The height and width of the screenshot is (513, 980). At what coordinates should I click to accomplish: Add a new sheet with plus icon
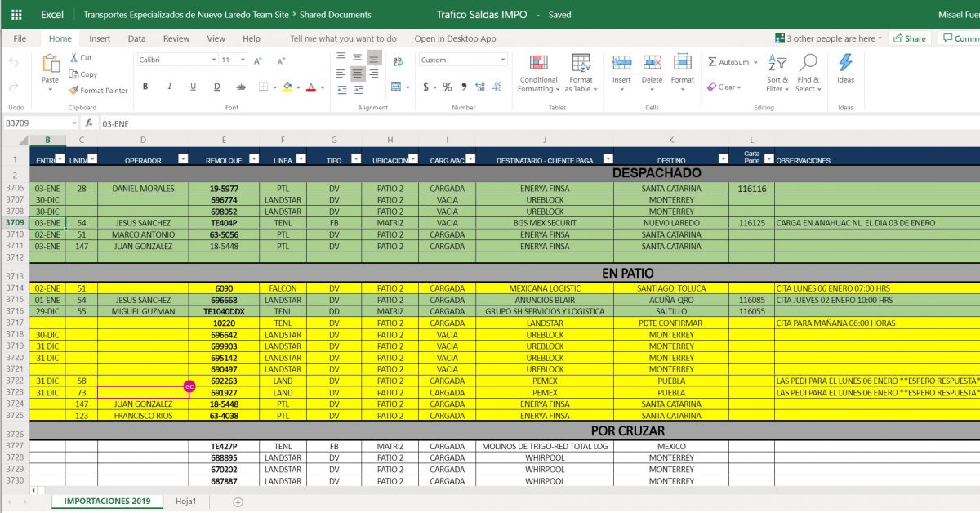(238, 502)
